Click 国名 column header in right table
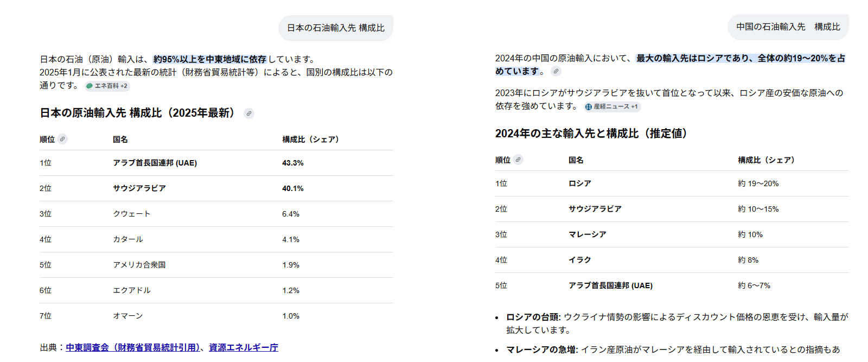This screenshot has height=362, width=868. pyautogui.click(x=576, y=160)
